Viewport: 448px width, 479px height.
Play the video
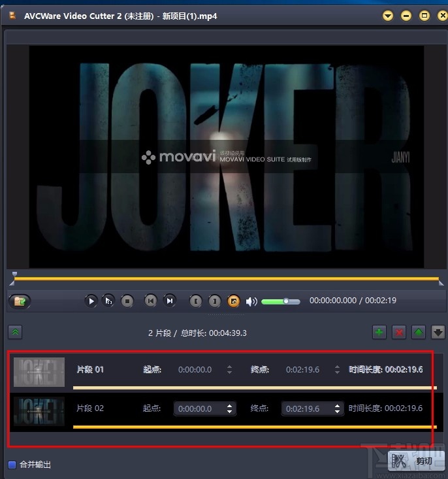(x=91, y=301)
